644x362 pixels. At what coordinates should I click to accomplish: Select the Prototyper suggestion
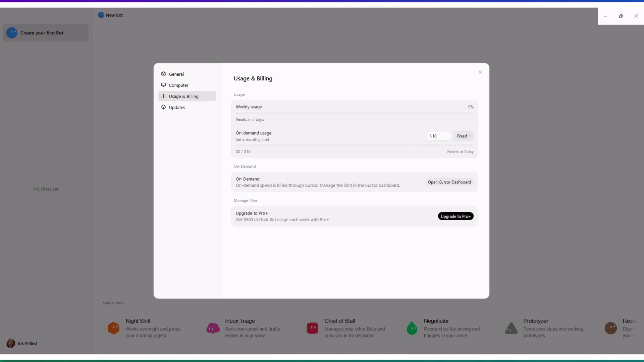(543, 328)
